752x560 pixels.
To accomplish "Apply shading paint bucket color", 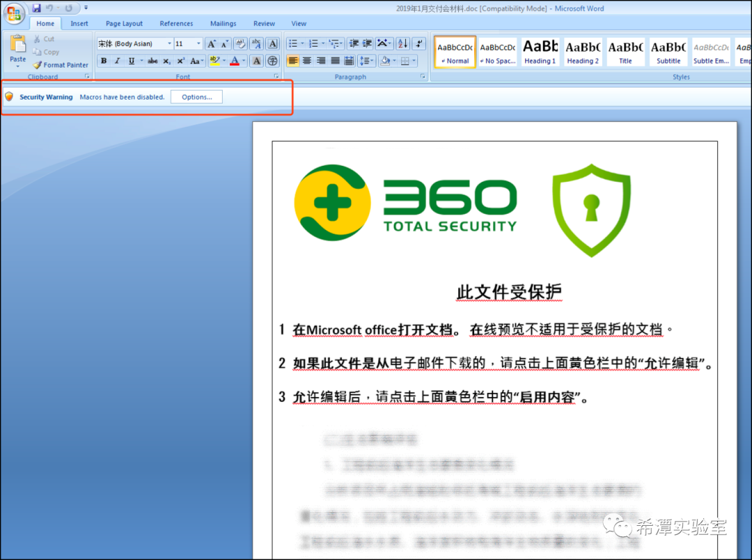I will (384, 61).
